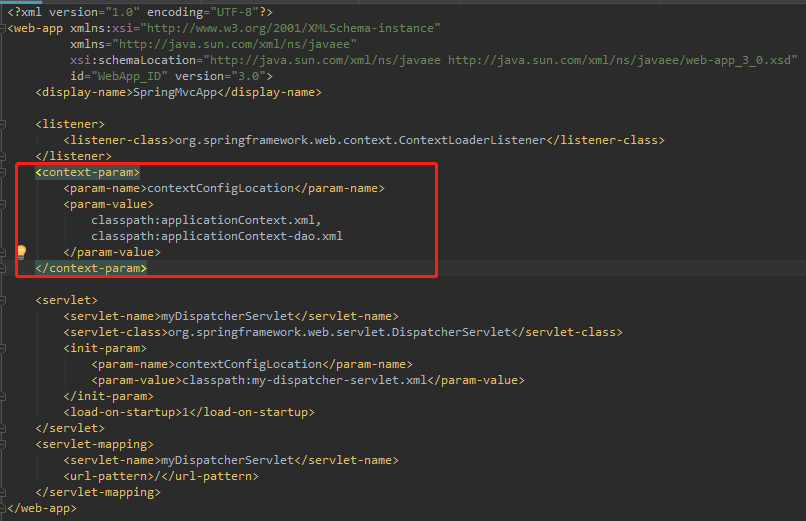Collapse the <init-param> fold marker
The width and height of the screenshot is (806, 521).
point(3,348)
